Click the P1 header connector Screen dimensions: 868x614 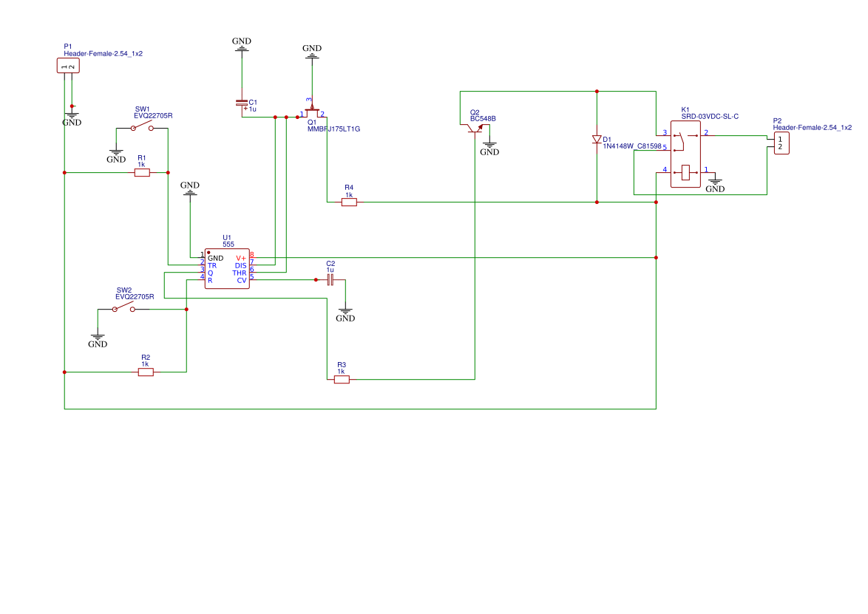click(x=68, y=66)
